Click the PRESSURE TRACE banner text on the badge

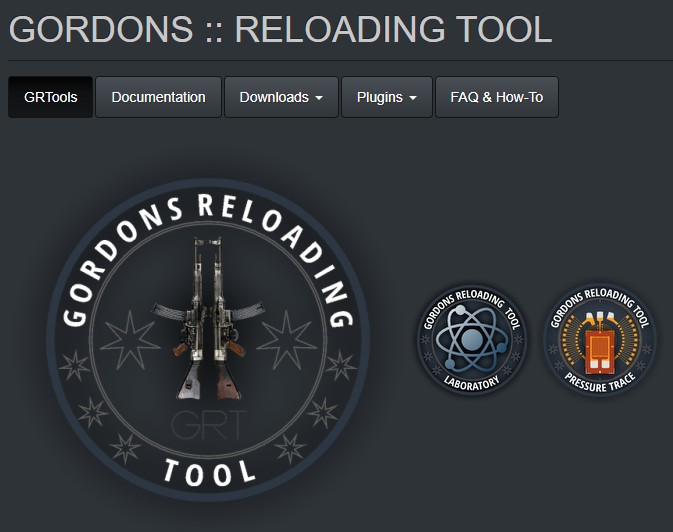tap(600, 382)
